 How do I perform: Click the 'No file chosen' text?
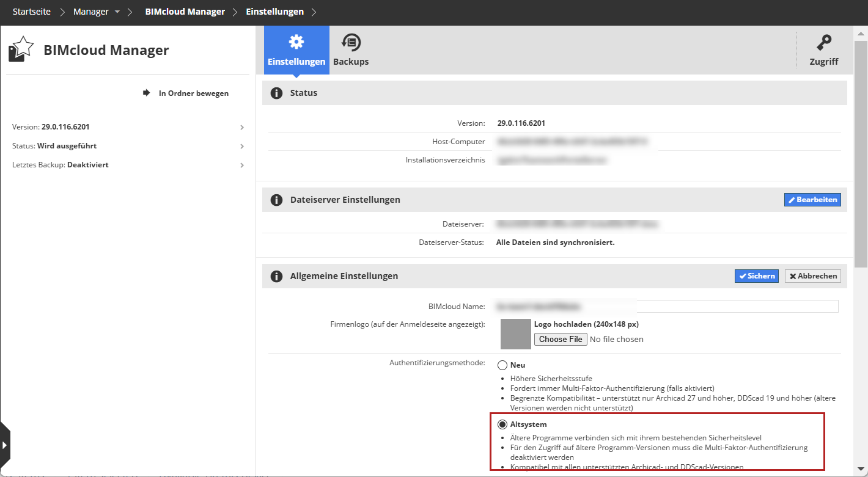click(x=617, y=339)
